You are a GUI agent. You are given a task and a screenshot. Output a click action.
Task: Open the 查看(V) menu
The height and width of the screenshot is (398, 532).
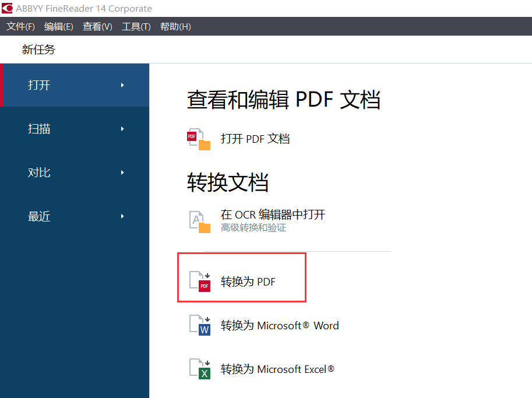pos(97,26)
